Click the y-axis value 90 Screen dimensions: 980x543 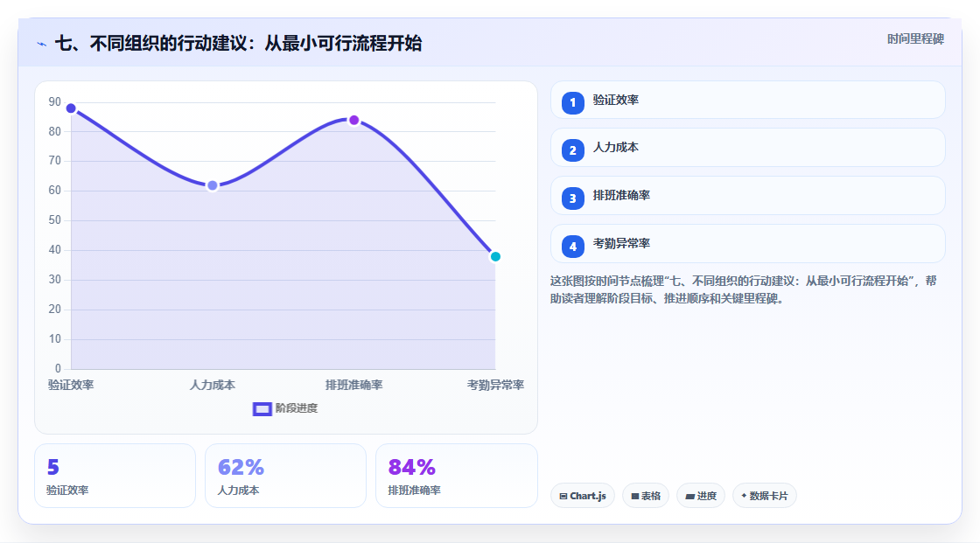(x=55, y=101)
